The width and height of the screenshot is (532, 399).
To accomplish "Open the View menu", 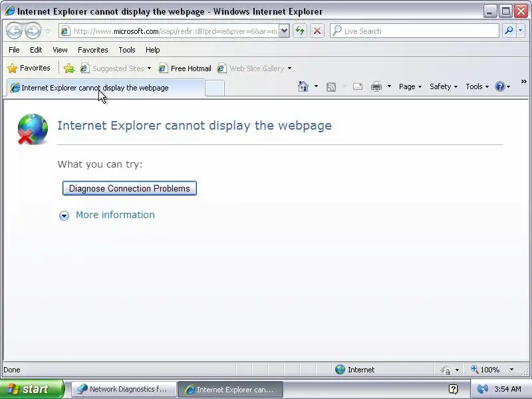I will coord(60,50).
